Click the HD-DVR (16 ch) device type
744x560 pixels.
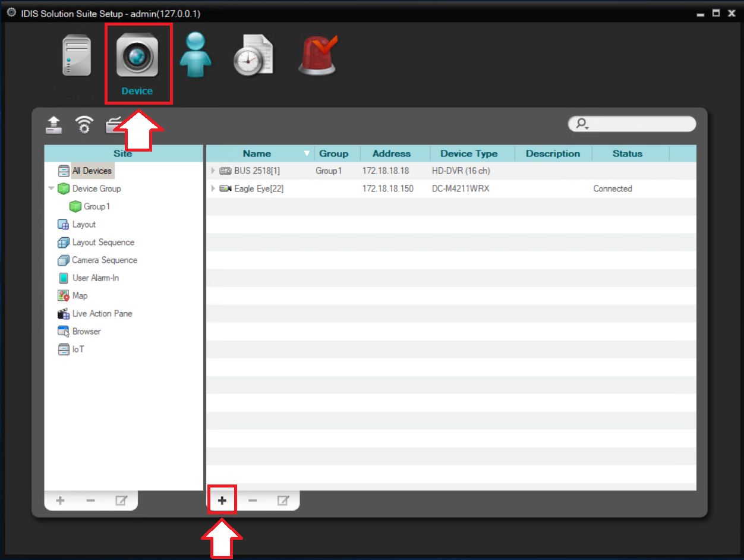(x=461, y=171)
